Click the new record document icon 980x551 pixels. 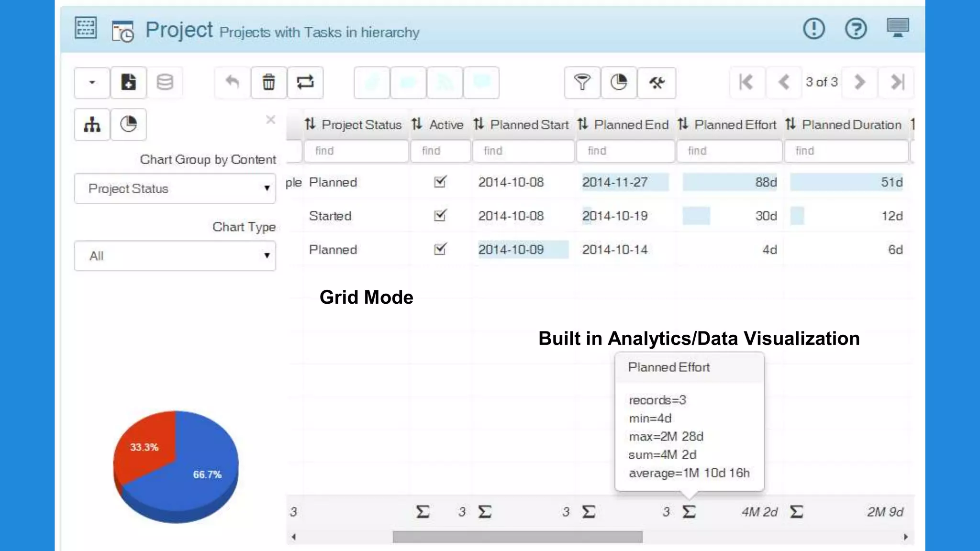click(x=128, y=82)
